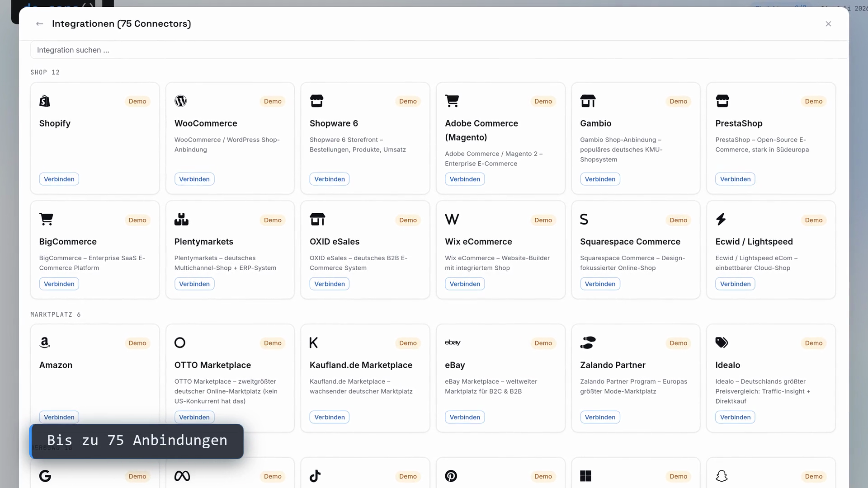
Task: Connect PrestaShop using Verbinden
Action: point(735,179)
